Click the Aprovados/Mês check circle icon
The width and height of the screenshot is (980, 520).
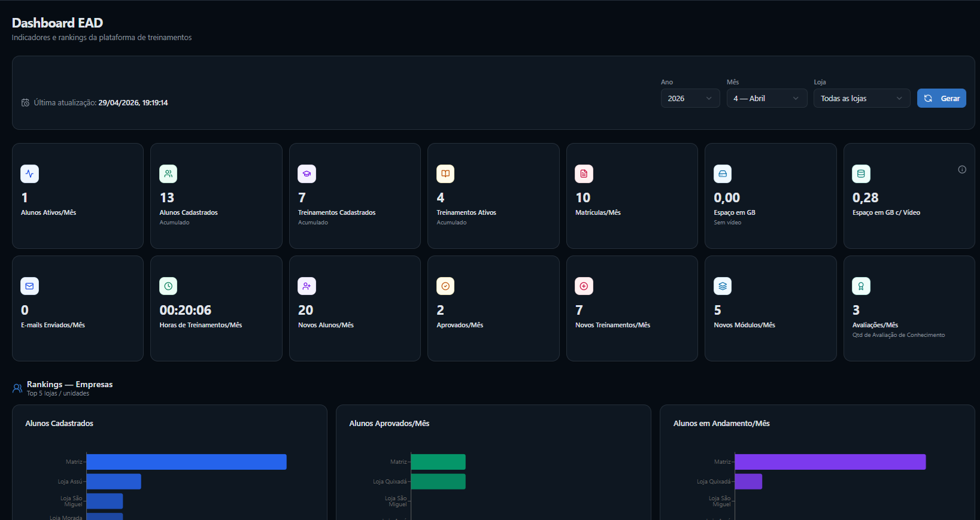click(x=445, y=286)
